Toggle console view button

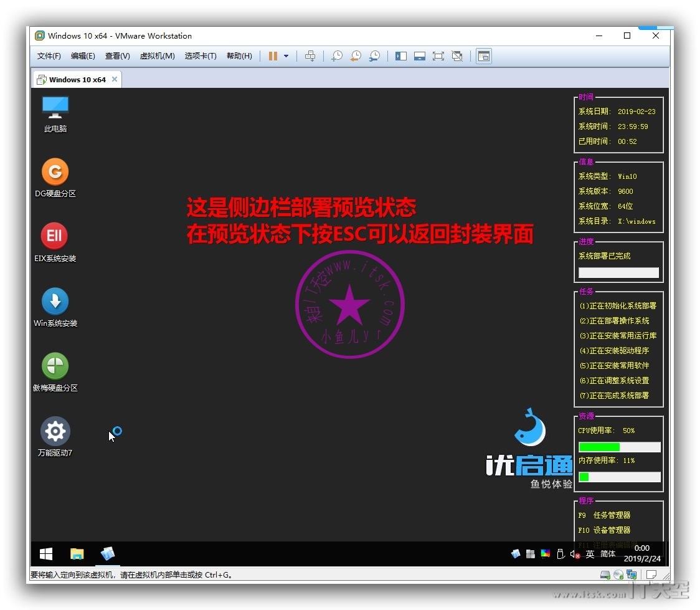[483, 56]
